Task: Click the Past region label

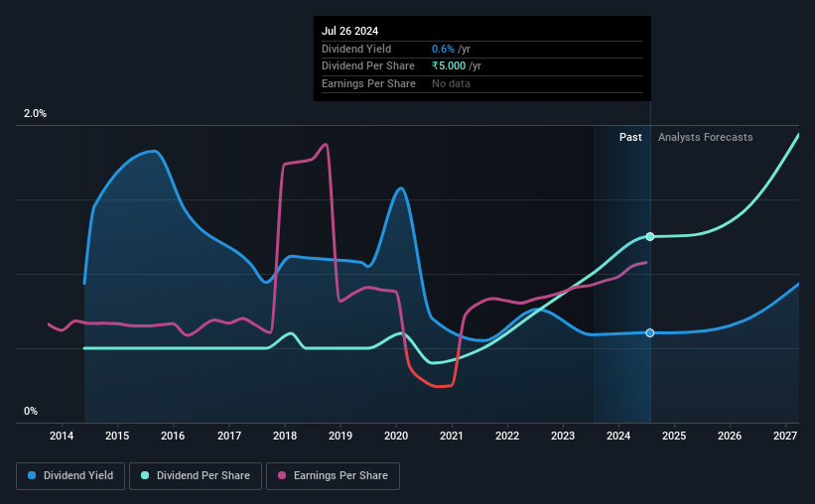Action: [x=630, y=137]
